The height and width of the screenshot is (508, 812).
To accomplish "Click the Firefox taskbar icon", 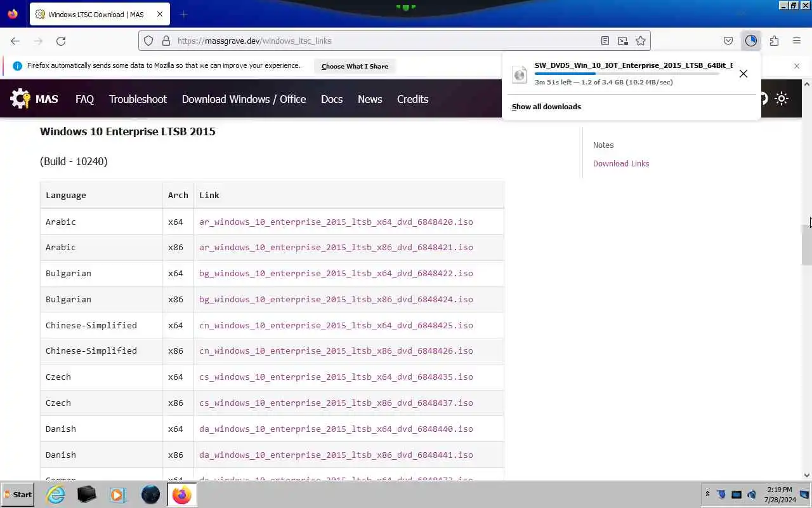I will point(181,495).
